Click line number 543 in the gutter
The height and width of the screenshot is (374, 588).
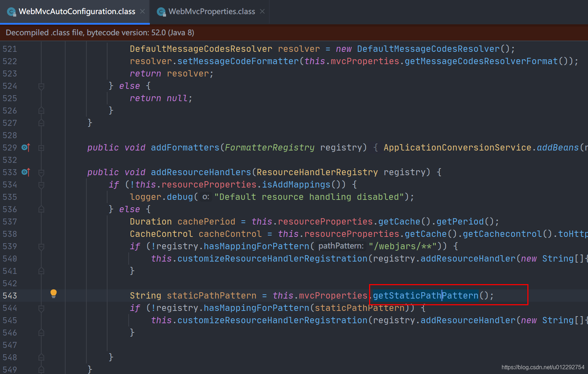[10, 296]
